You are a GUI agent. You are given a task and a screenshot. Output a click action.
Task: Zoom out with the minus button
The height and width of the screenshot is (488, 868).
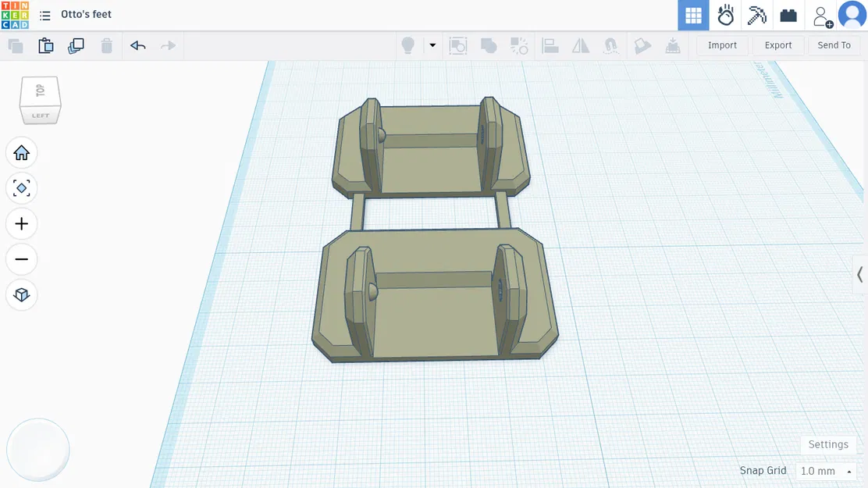coord(22,259)
